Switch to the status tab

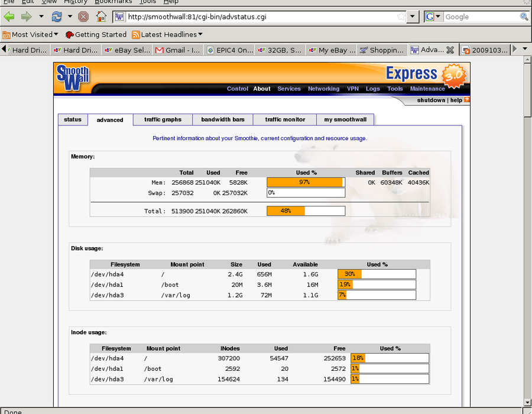pyautogui.click(x=73, y=119)
